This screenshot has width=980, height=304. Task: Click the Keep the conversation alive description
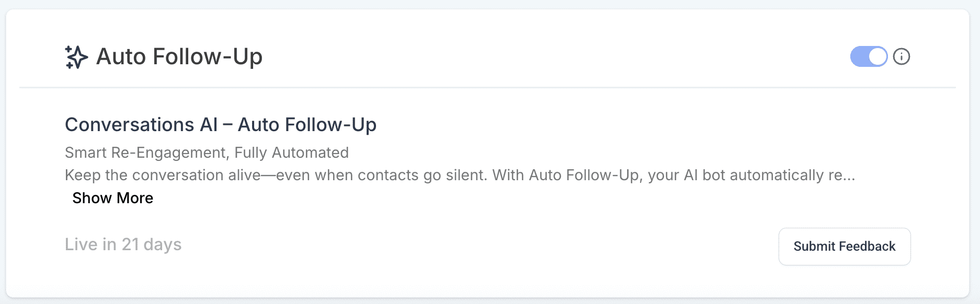pyautogui.click(x=460, y=175)
